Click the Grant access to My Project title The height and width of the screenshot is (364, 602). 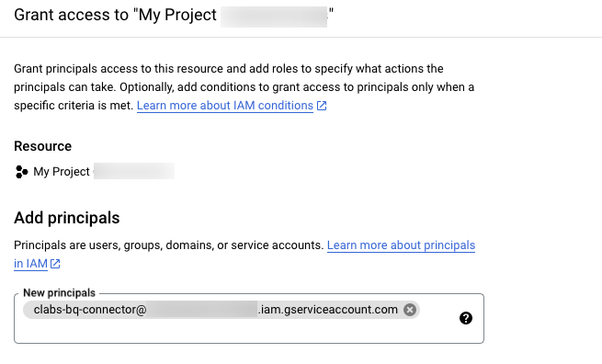(174, 16)
